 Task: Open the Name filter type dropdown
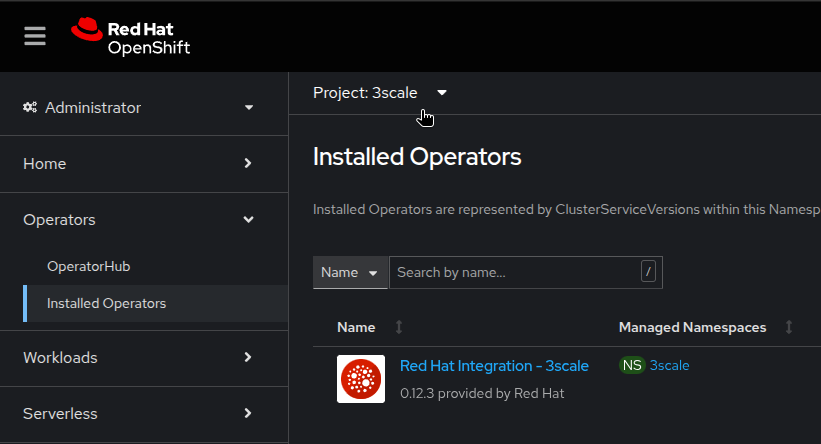(x=350, y=272)
